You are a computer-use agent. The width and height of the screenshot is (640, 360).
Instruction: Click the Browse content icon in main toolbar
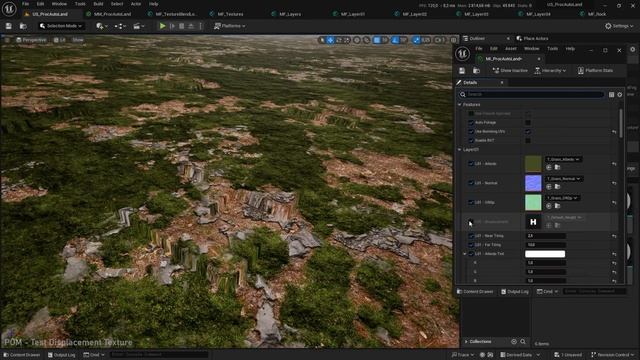tap(23, 26)
